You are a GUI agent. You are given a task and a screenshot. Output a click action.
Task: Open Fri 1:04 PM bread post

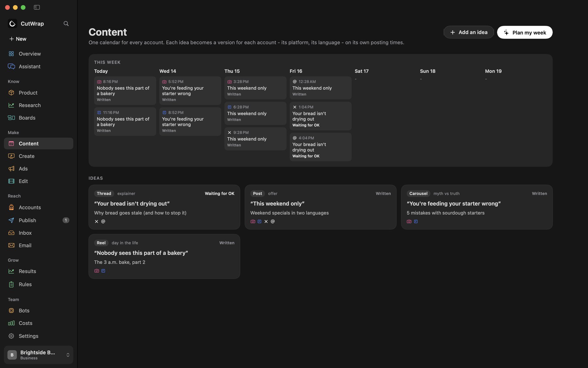(320, 116)
